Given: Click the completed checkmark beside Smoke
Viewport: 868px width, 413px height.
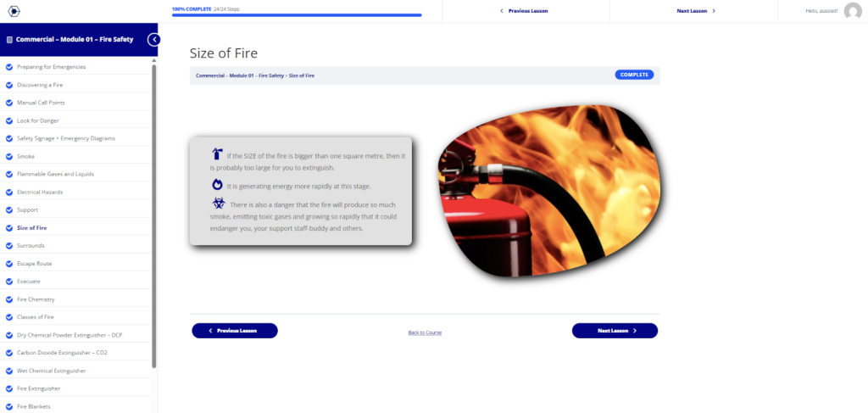Looking at the screenshot, I should click(x=8, y=156).
